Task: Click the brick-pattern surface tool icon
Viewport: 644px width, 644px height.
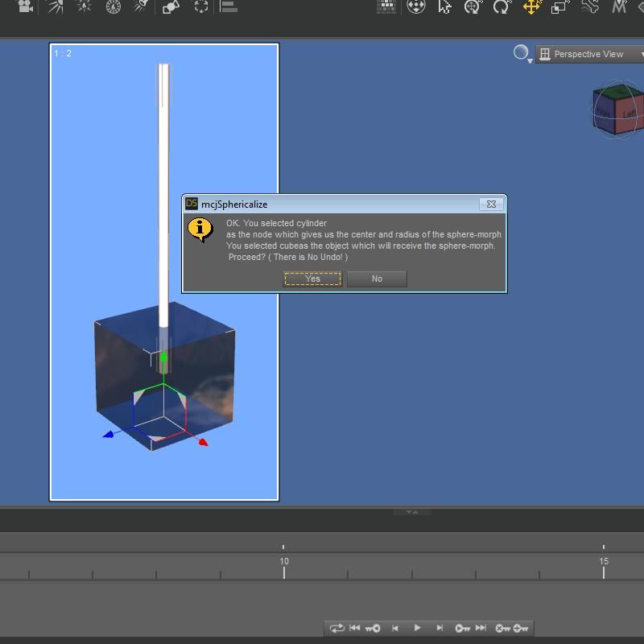Action: point(386,6)
